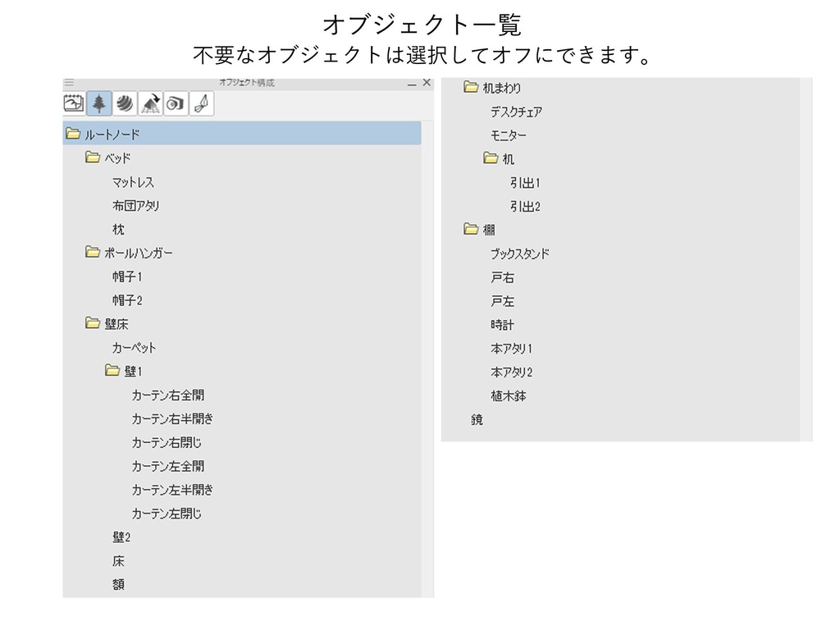Screen dimensions: 840x621
Task: Select the カーテン右全開 object
Action: coord(168,395)
